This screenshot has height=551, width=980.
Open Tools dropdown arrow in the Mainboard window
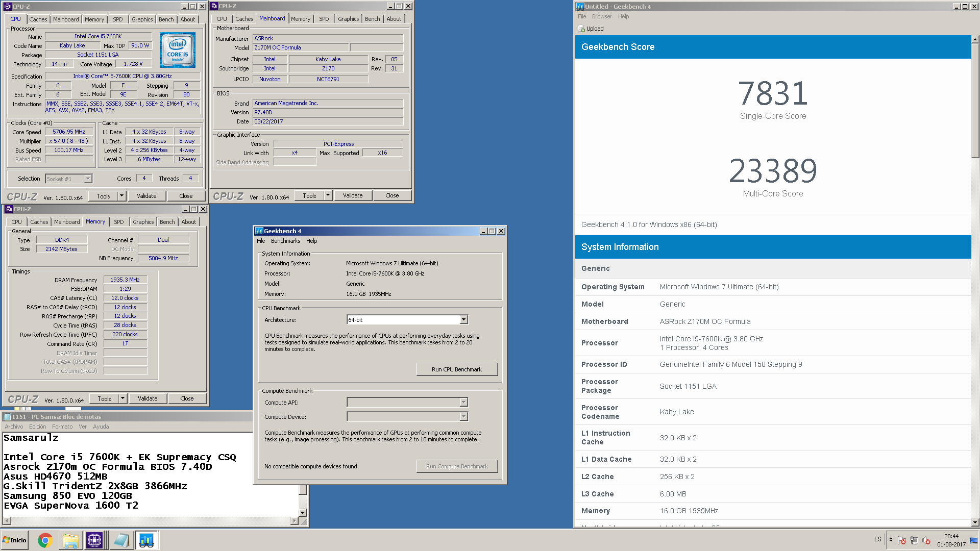(328, 195)
